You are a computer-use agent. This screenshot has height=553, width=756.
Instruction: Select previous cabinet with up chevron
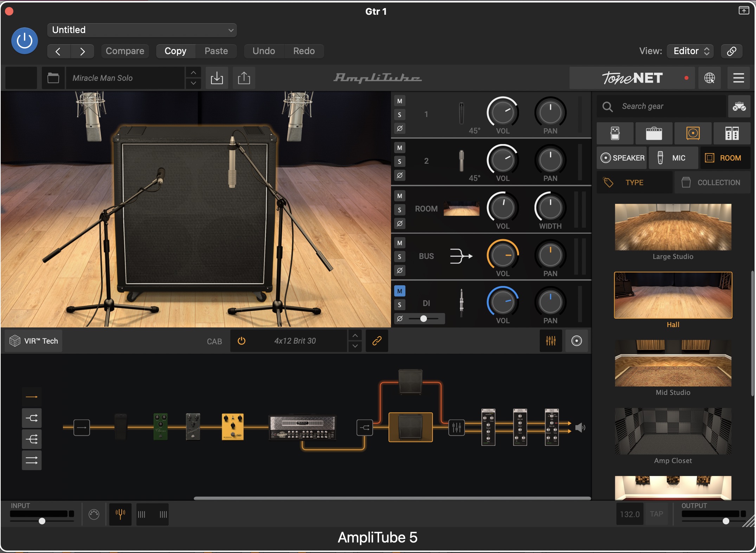point(355,336)
